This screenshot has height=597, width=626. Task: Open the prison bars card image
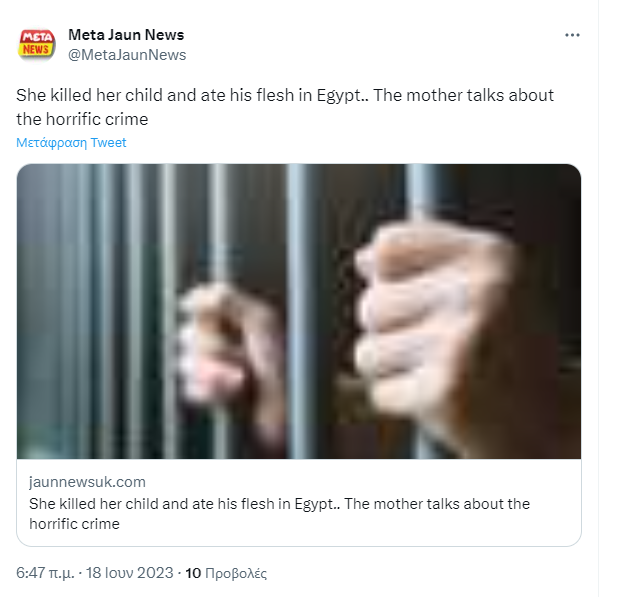tap(299, 311)
